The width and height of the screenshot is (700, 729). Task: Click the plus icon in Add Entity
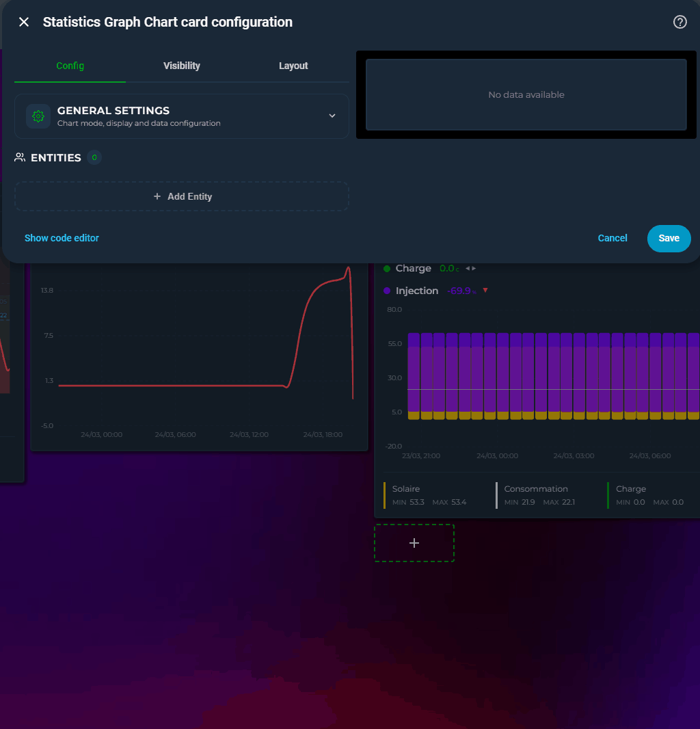(157, 197)
